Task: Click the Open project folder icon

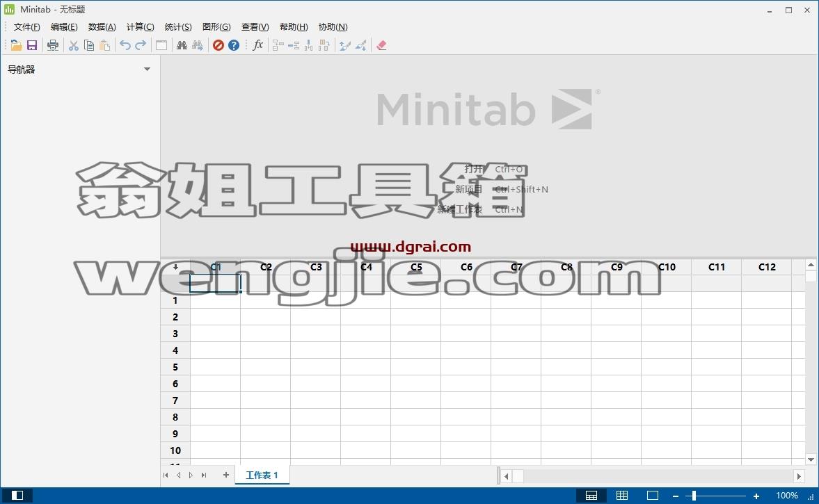Action: click(x=16, y=45)
